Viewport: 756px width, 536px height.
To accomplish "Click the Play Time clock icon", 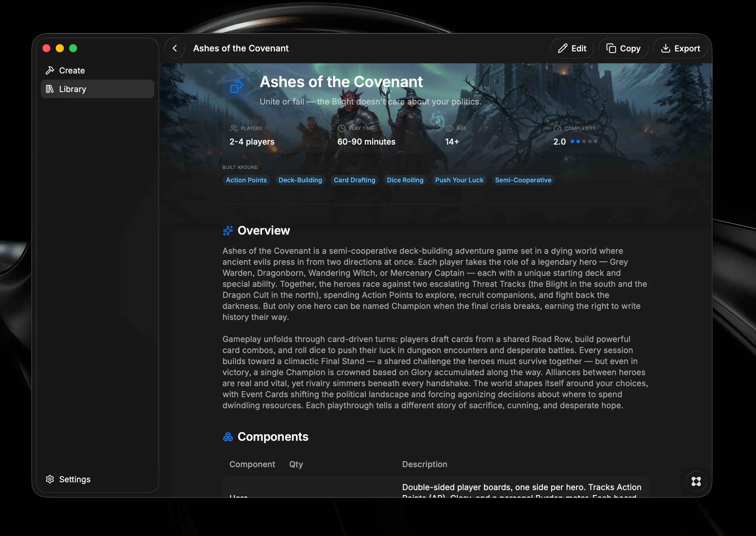I will 341,128.
